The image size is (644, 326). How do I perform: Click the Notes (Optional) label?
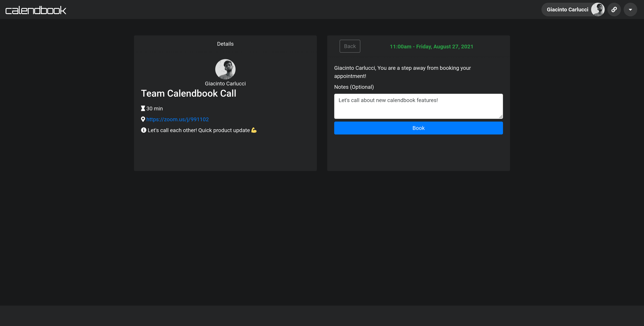click(x=354, y=87)
